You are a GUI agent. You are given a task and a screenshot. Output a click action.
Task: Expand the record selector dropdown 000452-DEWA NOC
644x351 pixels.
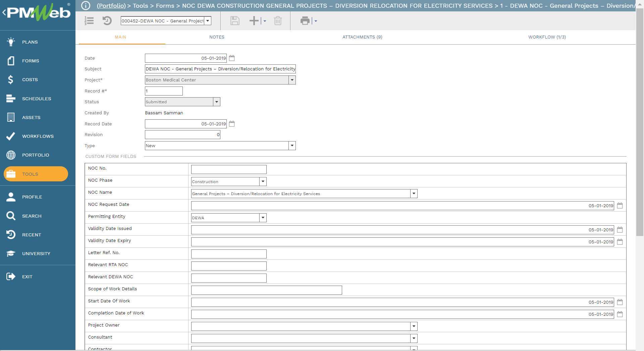tap(208, 21)
